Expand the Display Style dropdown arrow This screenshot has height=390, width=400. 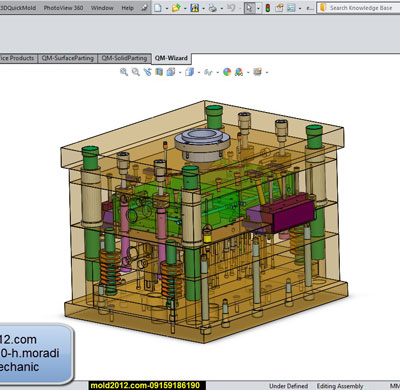199,72
